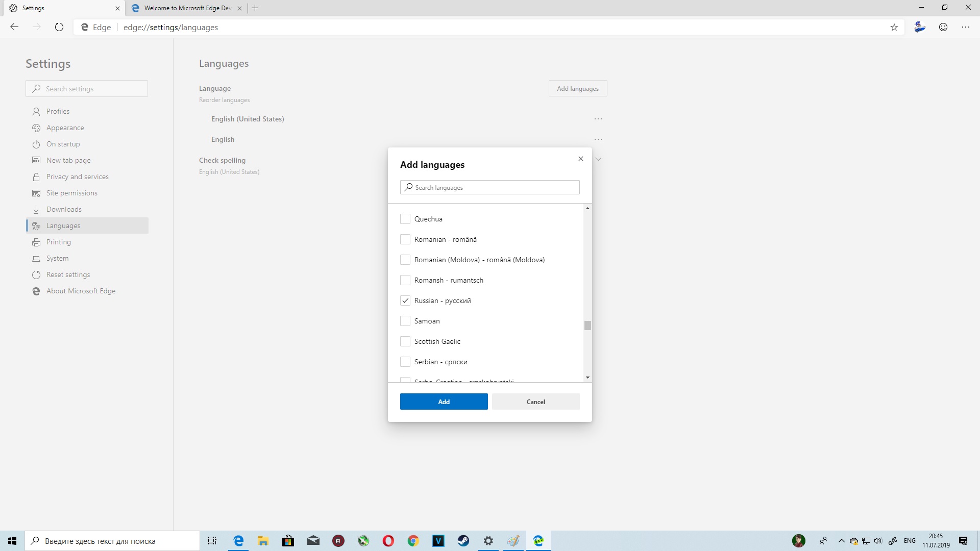Image resolution: width=980 pixels, height=551 pixels.
Task: Open the Action Center notifications icon
Action: coord(963,541)
